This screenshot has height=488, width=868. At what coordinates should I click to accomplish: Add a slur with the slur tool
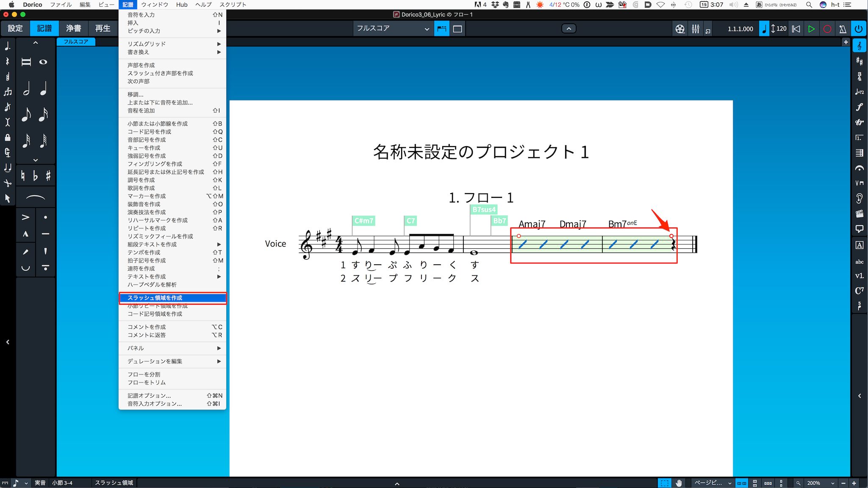point(36,197)
